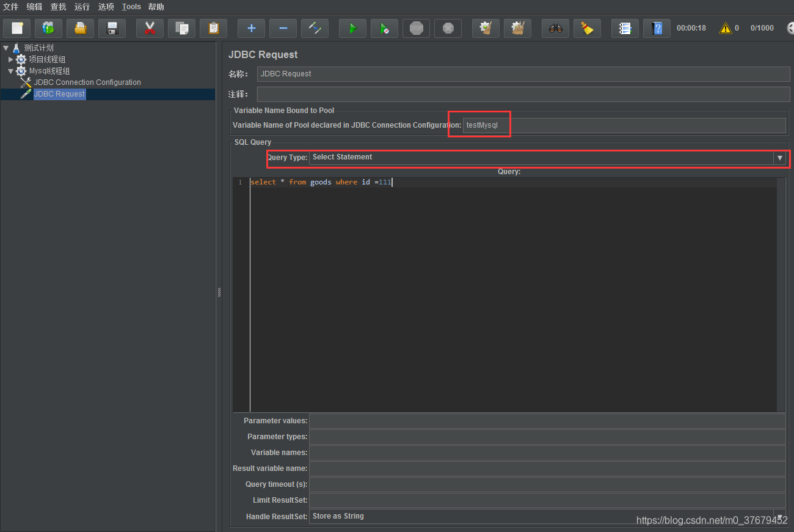Click the pool variable name field testMysql
Screen dimensions: 794x532
pyautogui.click(x=624, y=125)
